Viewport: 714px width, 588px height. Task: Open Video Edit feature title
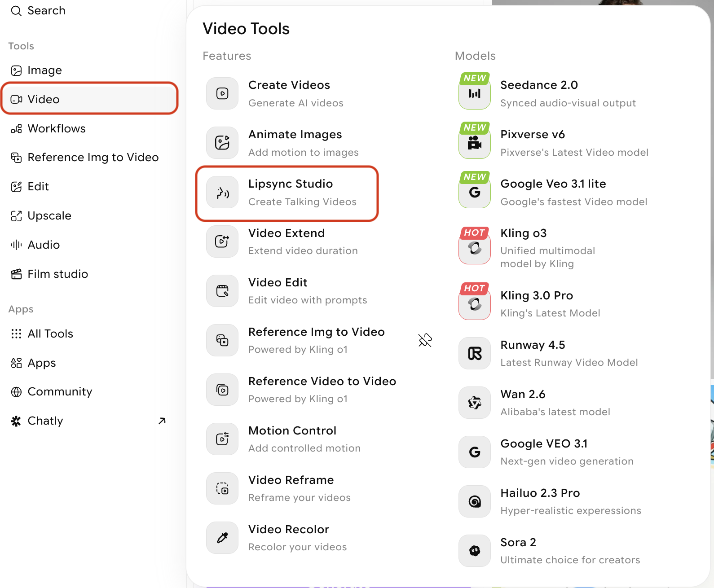click(x=278, y=282)
